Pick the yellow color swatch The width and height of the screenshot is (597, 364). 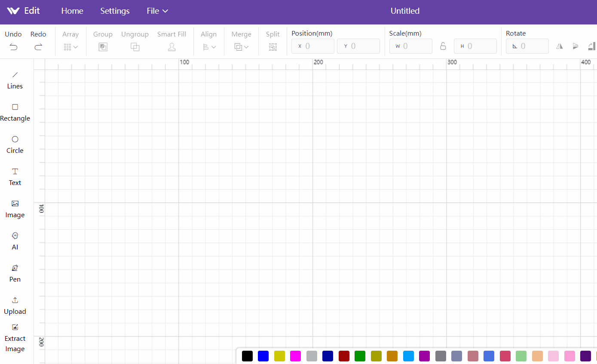[279, 356]
